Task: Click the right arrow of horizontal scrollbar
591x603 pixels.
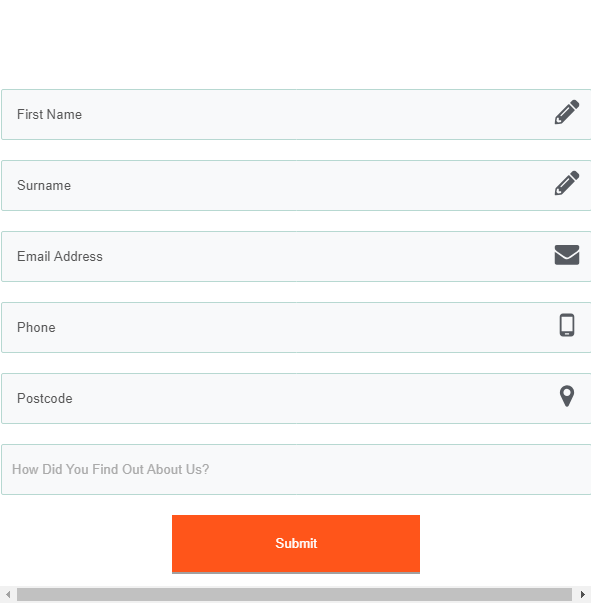Action: click(x=583, y=595)
